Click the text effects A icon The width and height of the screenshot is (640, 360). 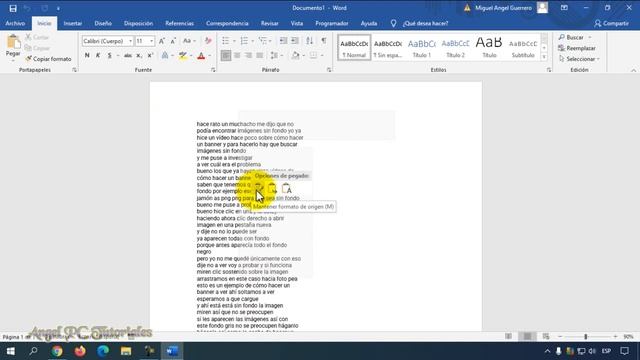pyautogui.click(x=165, y=55)
